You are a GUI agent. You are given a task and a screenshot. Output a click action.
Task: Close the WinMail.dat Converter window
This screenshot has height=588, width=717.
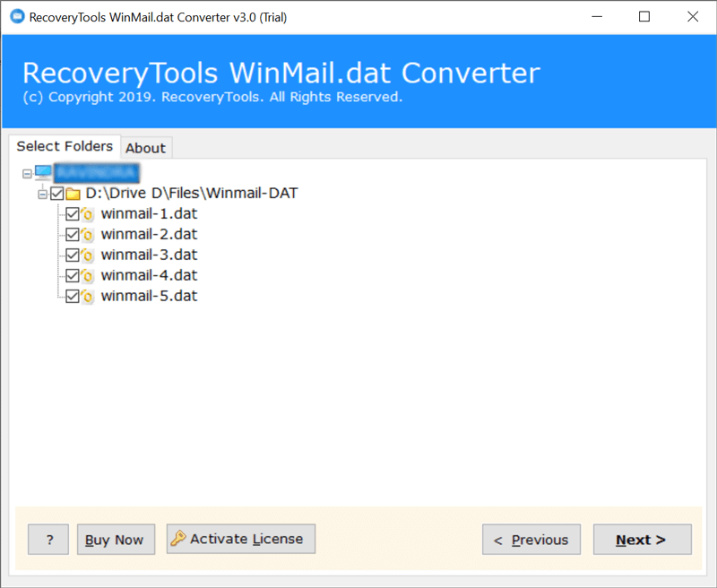[693, 17]
